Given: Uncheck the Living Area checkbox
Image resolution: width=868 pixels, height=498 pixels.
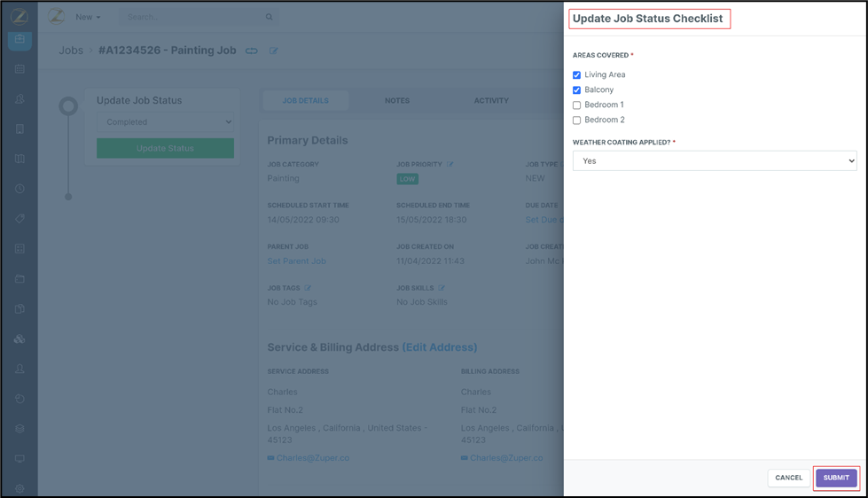Looking at the screenshot, I should click(x=577, y=75).
